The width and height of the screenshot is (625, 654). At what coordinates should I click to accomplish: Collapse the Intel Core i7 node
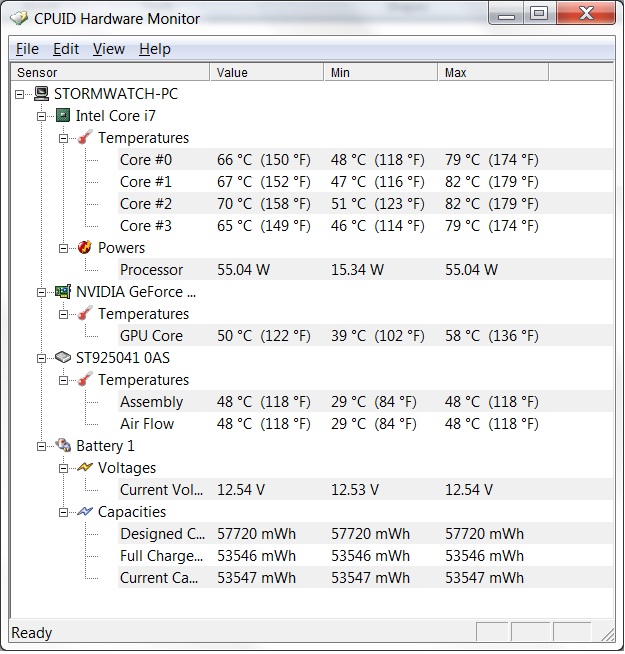click(x=41, y=116)
